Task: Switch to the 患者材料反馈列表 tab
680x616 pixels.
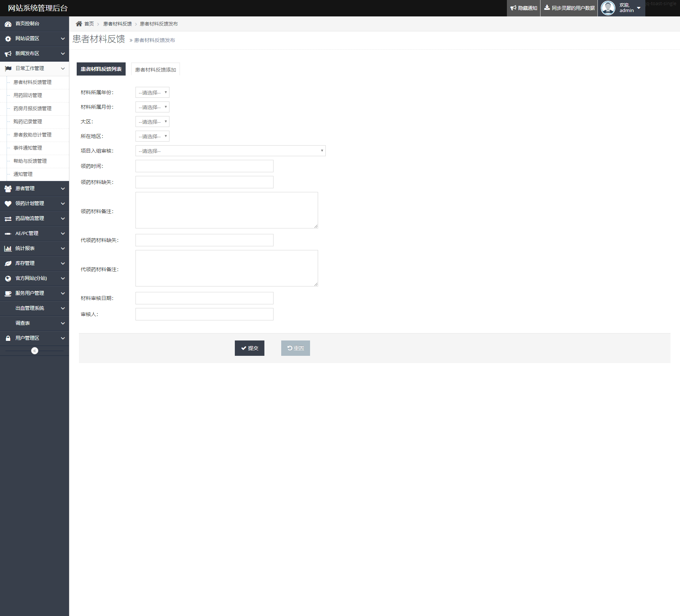Action: pos(101,69)
